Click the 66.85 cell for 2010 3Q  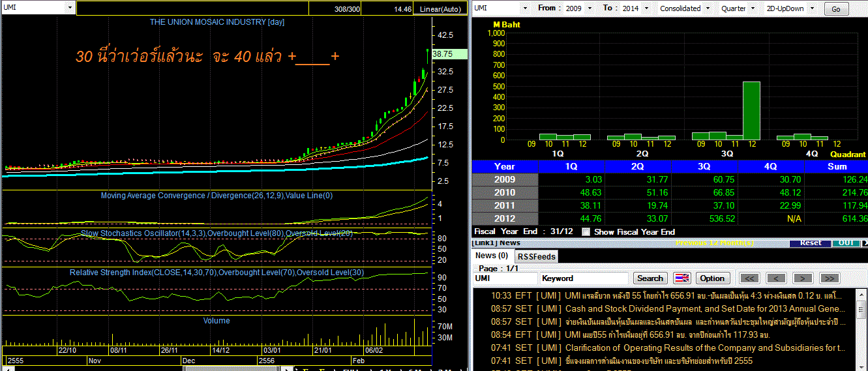(x=704, y=192)
